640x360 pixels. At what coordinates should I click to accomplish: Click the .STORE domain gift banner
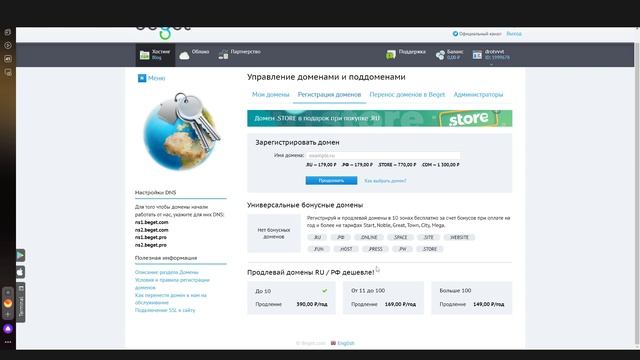380,118
